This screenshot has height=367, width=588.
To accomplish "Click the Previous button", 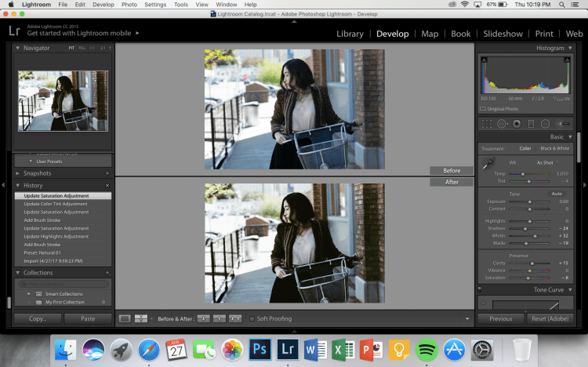I will pyautogui.click(x=501, y=318).
